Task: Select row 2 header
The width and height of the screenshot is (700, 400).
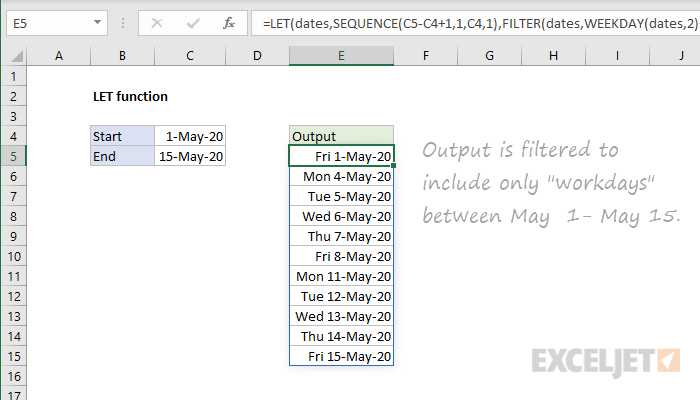Action: click(13, 96)
